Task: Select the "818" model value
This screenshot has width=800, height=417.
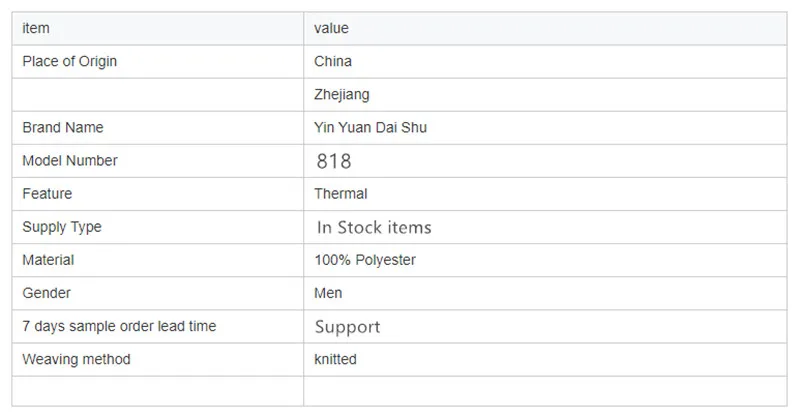Action: 334,160
